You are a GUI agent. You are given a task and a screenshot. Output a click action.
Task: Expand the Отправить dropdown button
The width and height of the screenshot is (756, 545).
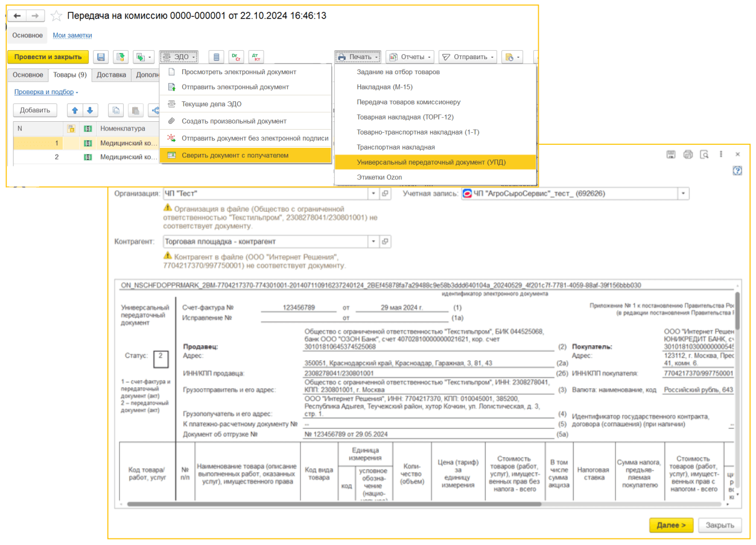click(468, 57)
